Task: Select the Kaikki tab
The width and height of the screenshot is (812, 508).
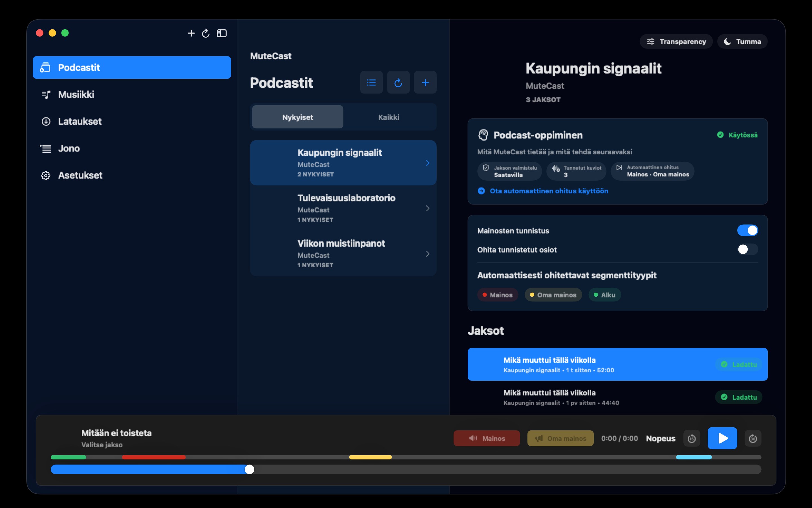Action: [x=389, y=117]
